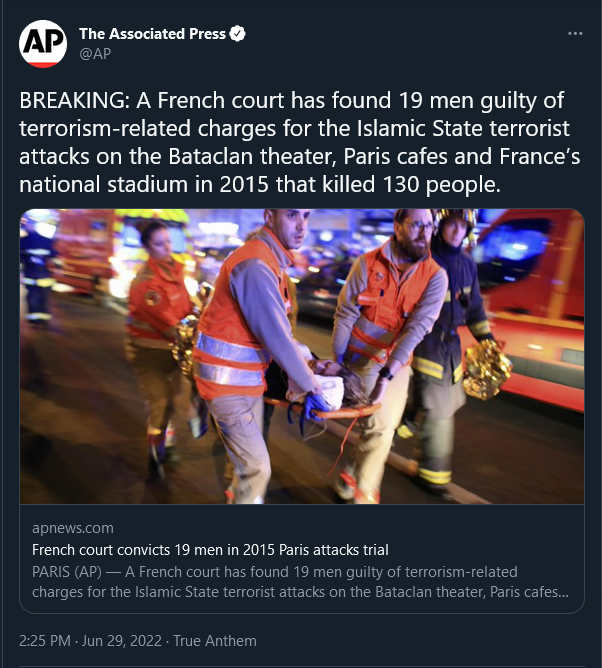This screenshot has width=602, height=668.
Task: Click the PARIS (AP) card description text
Action: pyautogui.click(x=300, y=582)
